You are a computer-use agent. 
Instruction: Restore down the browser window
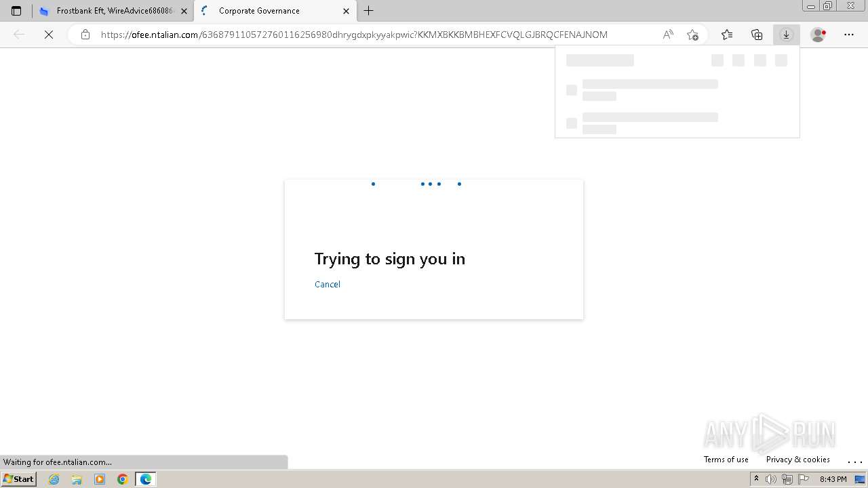point(828,6)
